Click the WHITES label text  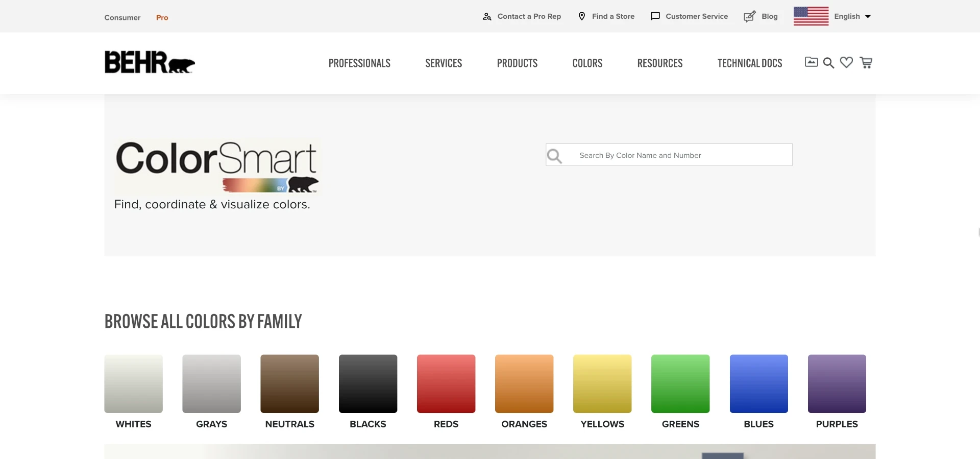[133, 424]
